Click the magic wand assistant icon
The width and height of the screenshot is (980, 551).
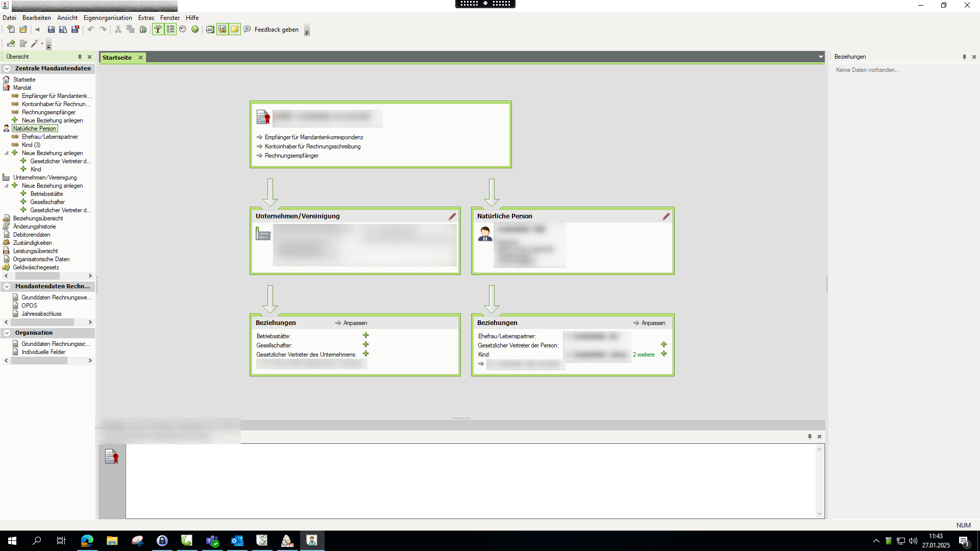(35, 44)
